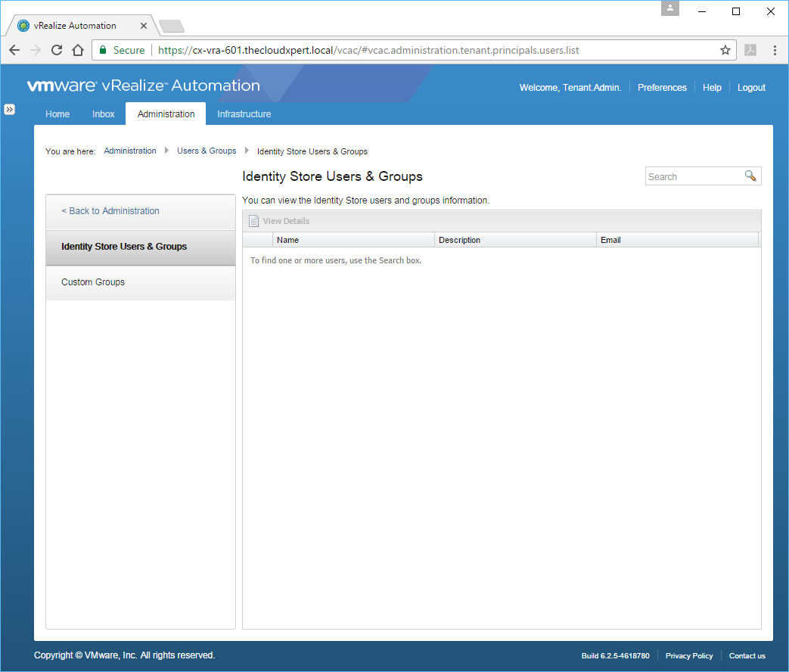
Task: Click into the Search input box
Action: [x=694, y=176]
